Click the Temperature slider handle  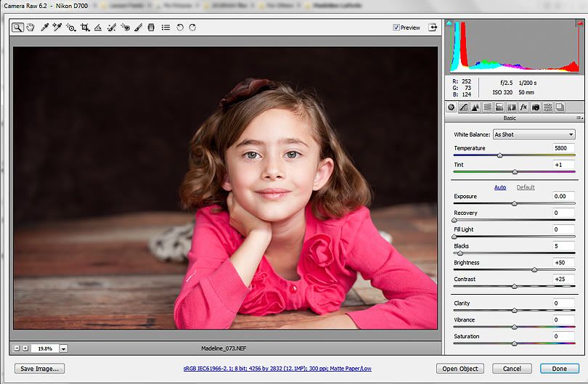(x=499, y=155)
